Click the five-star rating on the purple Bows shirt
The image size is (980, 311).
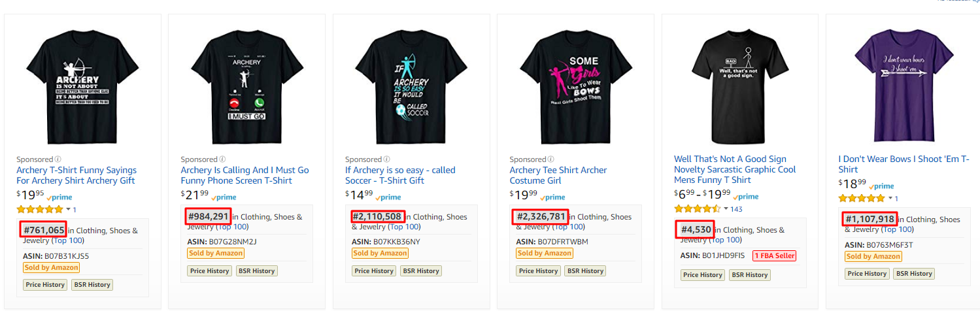click(861, 198)
